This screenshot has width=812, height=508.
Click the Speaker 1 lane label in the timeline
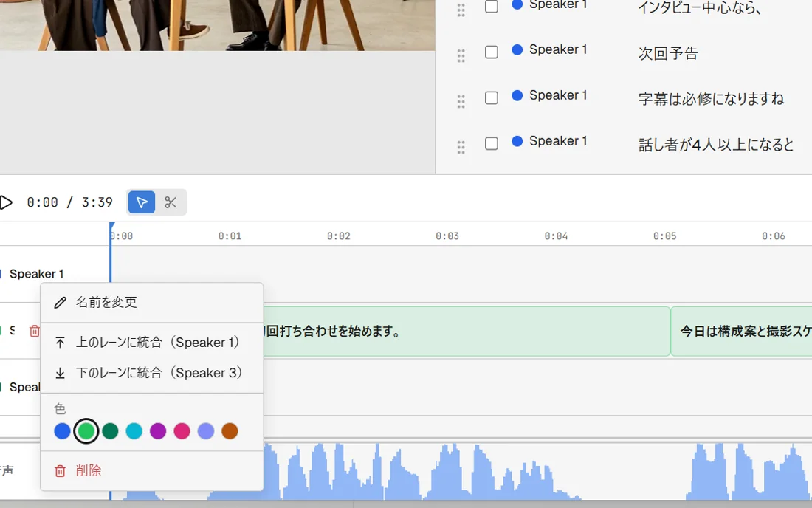(x=36, y=274)
